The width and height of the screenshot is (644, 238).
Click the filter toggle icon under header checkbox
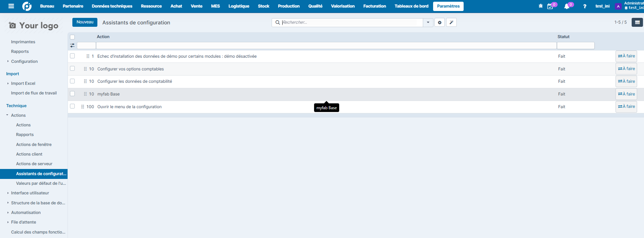tap(72, 45)
